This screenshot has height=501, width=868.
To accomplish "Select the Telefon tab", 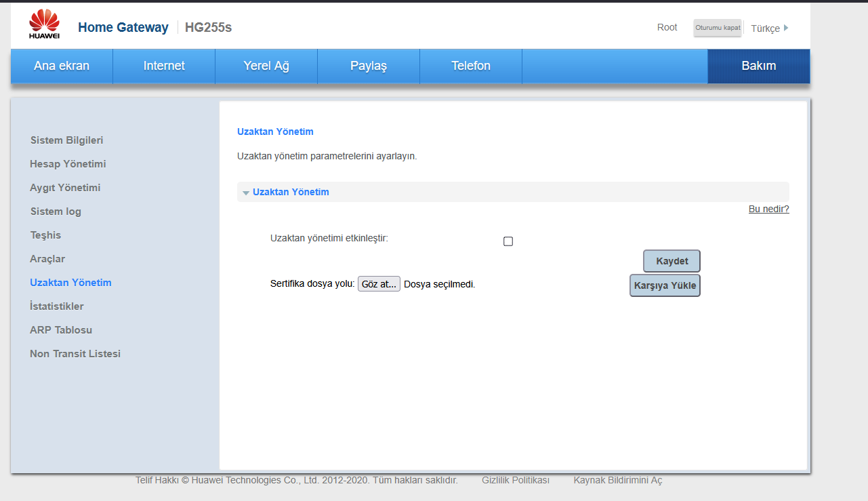I will [471, 66].
